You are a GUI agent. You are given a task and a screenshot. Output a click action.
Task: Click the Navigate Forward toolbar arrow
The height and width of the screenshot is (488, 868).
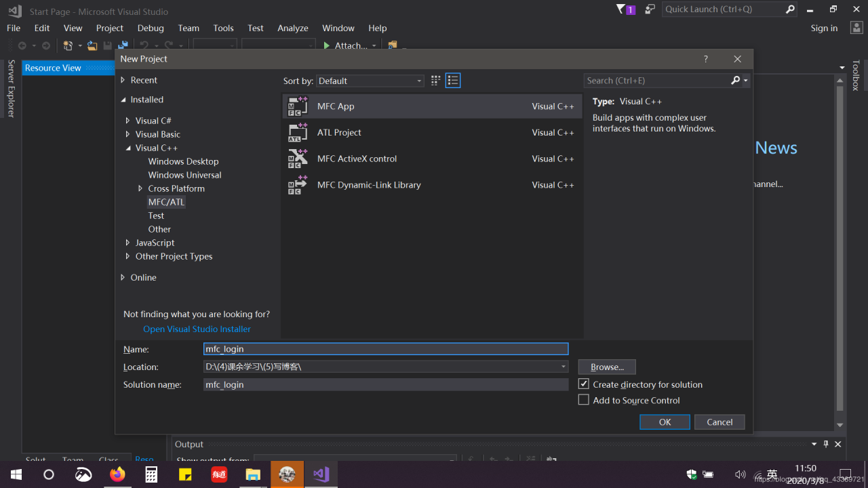(46, 45)
